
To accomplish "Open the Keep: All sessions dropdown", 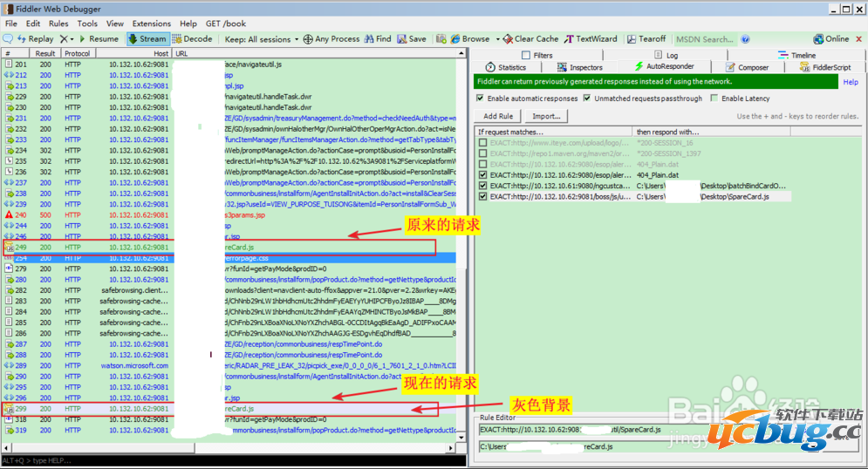I will [262, 39].
